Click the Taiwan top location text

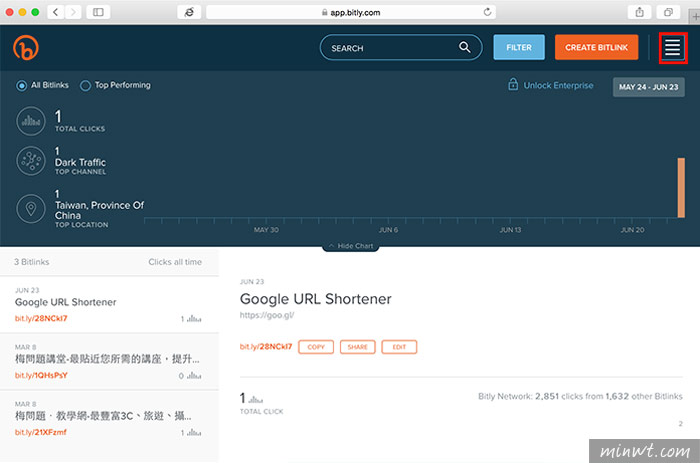click(99, 210)
